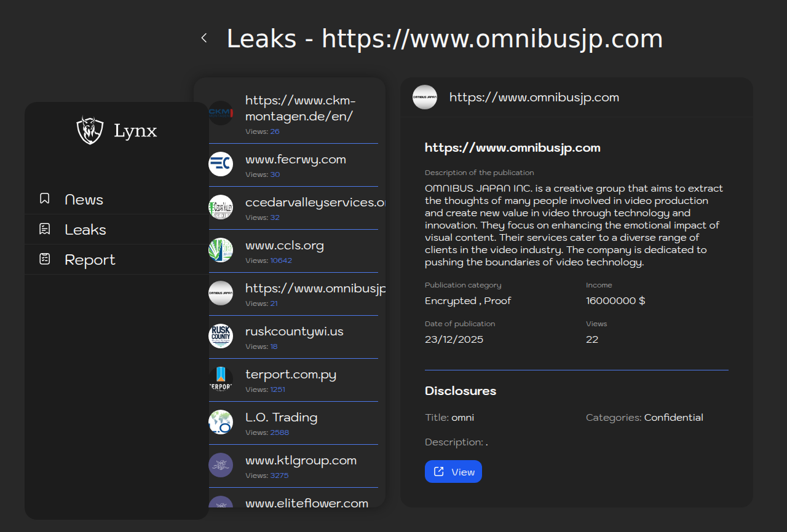Click the Lynx shield logo
This screenshot has width=787, height=532.
pyautogui.click(x=90, y=130)
